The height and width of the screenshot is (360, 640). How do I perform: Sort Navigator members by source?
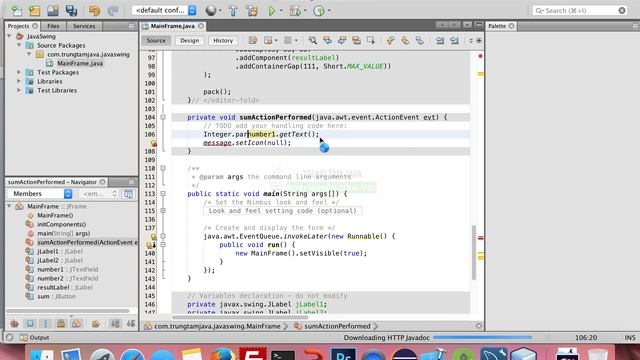131,324
